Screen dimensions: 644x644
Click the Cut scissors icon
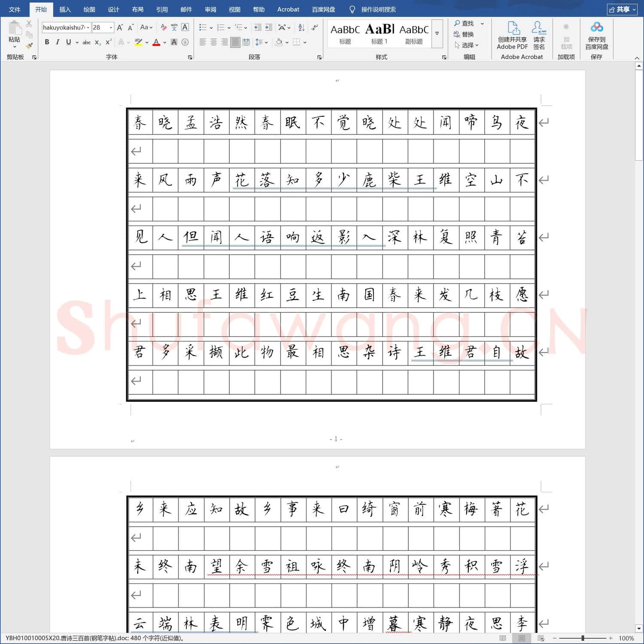click(29, 24)
